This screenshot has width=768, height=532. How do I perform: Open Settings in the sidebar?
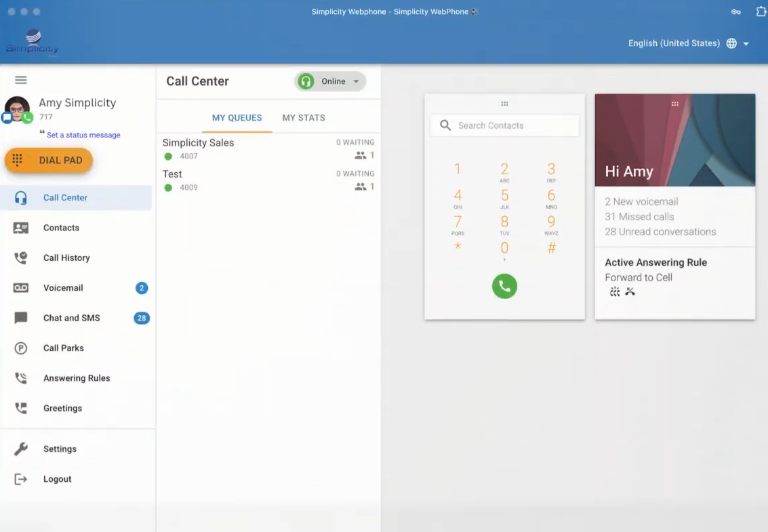click(76, 449)
